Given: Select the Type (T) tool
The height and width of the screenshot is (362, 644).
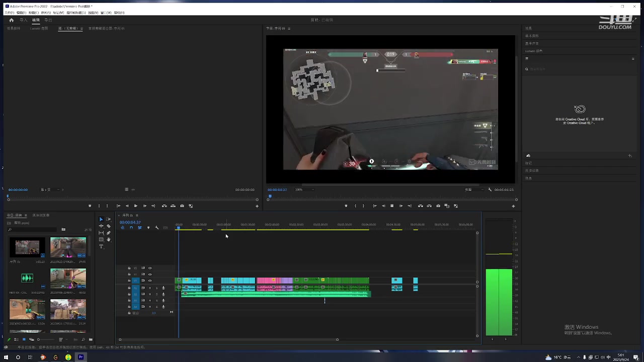Looking at the screenshot, I should click(101, 246).
